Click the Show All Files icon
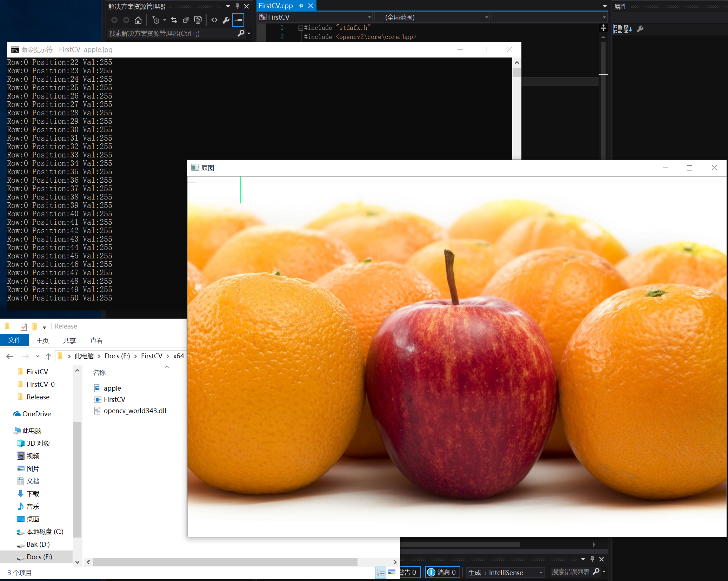This screenshot has height=581, width=728. [x=198, y=20]
